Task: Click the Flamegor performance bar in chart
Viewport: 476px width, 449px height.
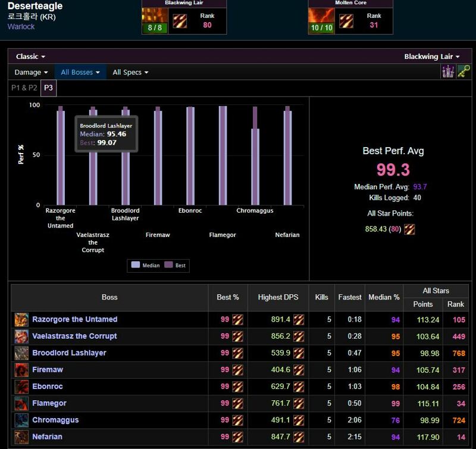Action: pyautogui.click(x=223, y=155)
